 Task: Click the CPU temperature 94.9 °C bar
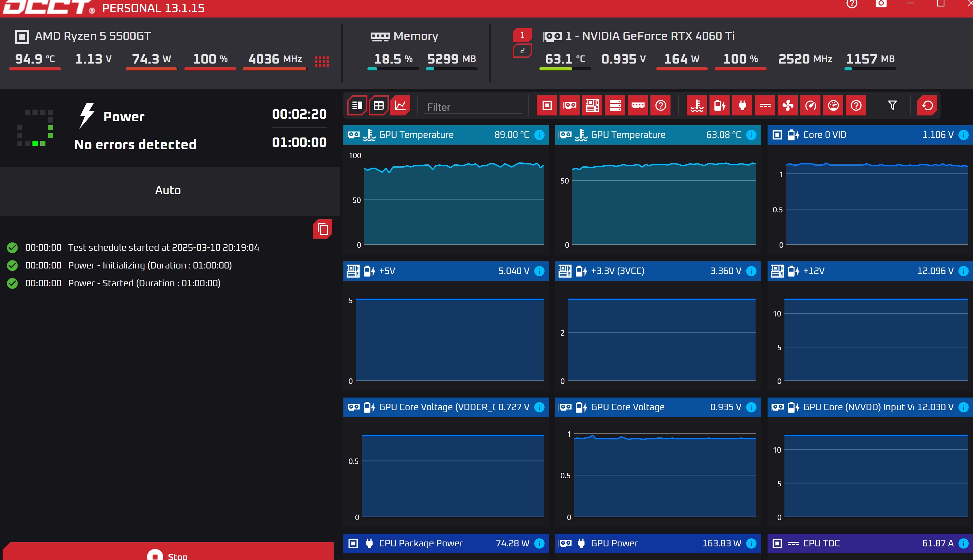pyautogui.click(x=35, y=69)
